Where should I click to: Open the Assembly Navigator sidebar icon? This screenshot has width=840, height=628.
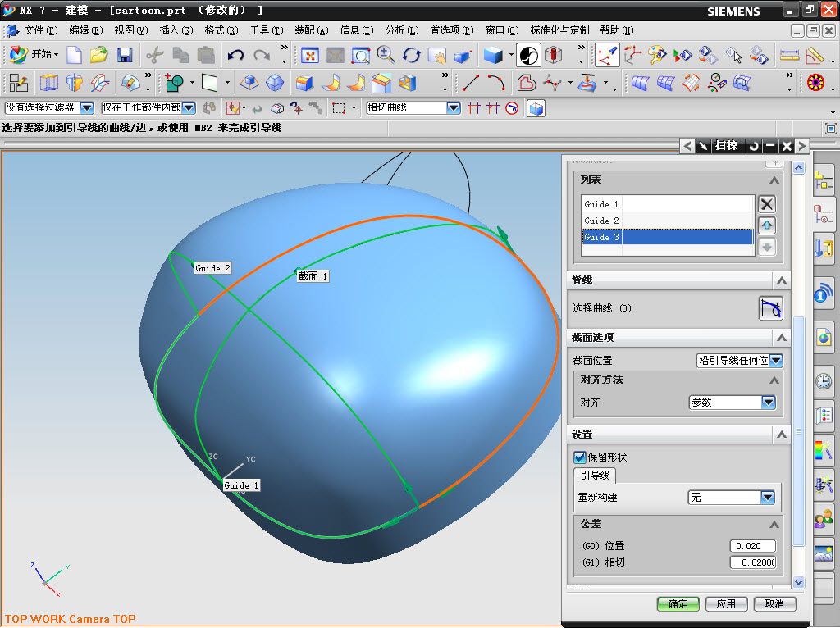[x=824, y=180]
